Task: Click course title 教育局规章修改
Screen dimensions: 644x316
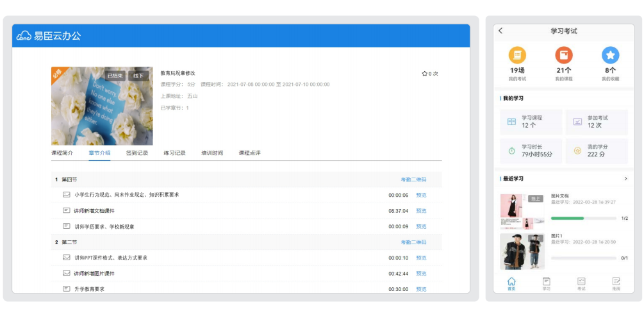Action: coord(178,73)
